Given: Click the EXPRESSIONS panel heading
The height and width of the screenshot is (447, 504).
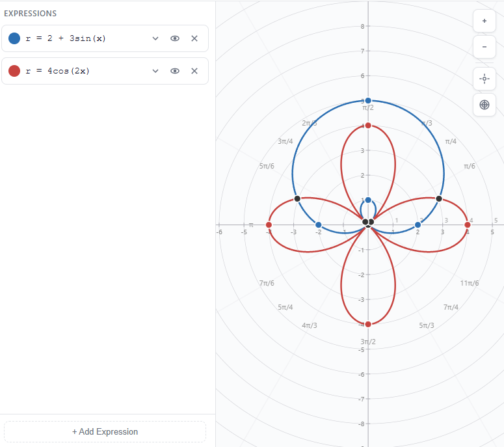Looking at the screenshot, I should coord(30,14).
